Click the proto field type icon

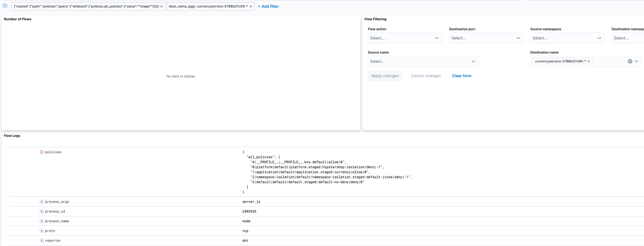42,231
